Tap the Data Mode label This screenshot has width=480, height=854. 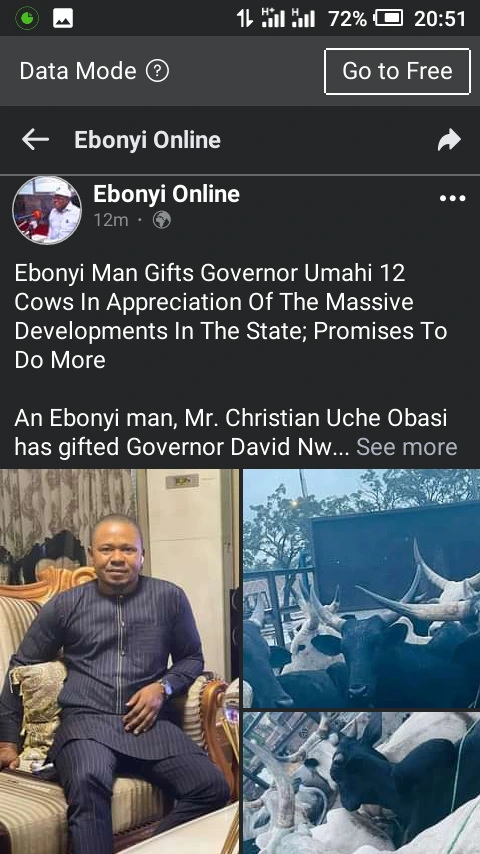[x=78, y=71]
